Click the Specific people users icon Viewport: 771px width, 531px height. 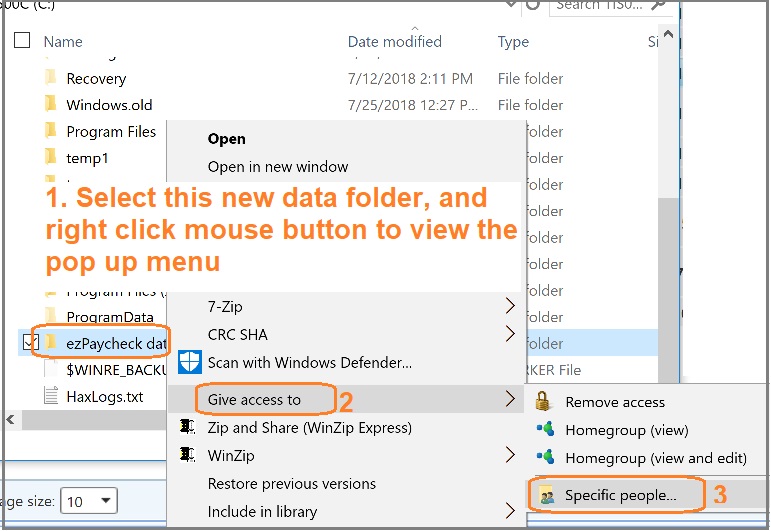click(546, 495)
